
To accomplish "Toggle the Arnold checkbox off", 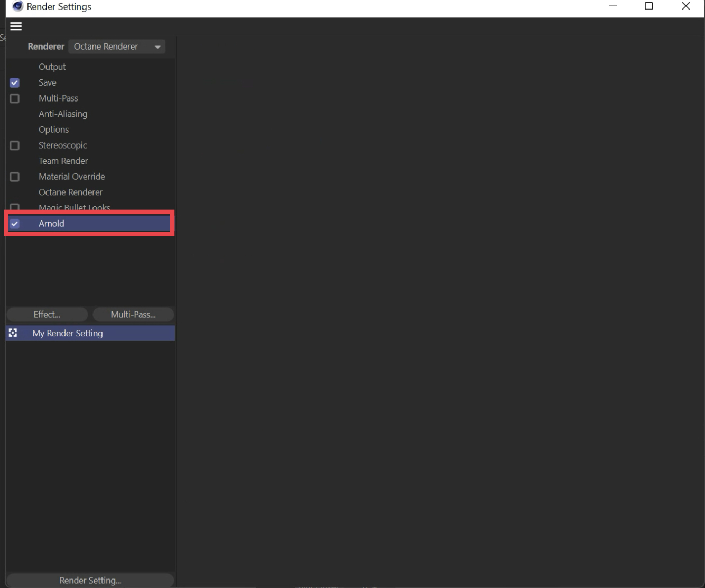I will click(15, 224).
